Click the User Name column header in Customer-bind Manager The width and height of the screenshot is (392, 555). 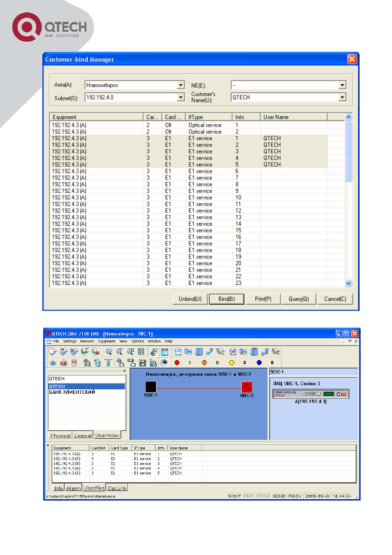tap(294, 117)
